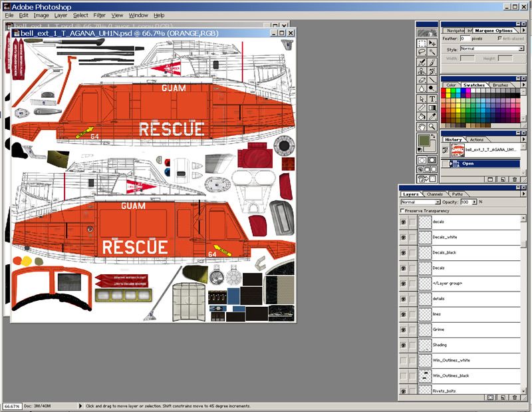The height and width of the screenshot is (412, 532).
Task: Pick the yellow swatch in top row
Action: click(448, 91)
